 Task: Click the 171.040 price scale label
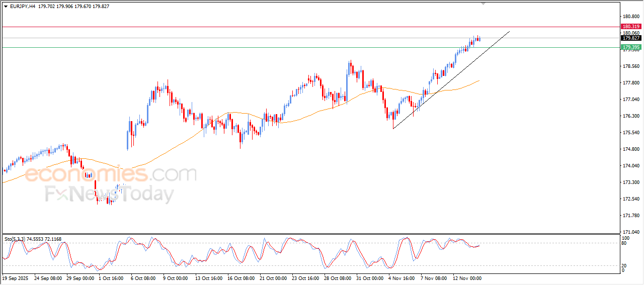point(631,232)
